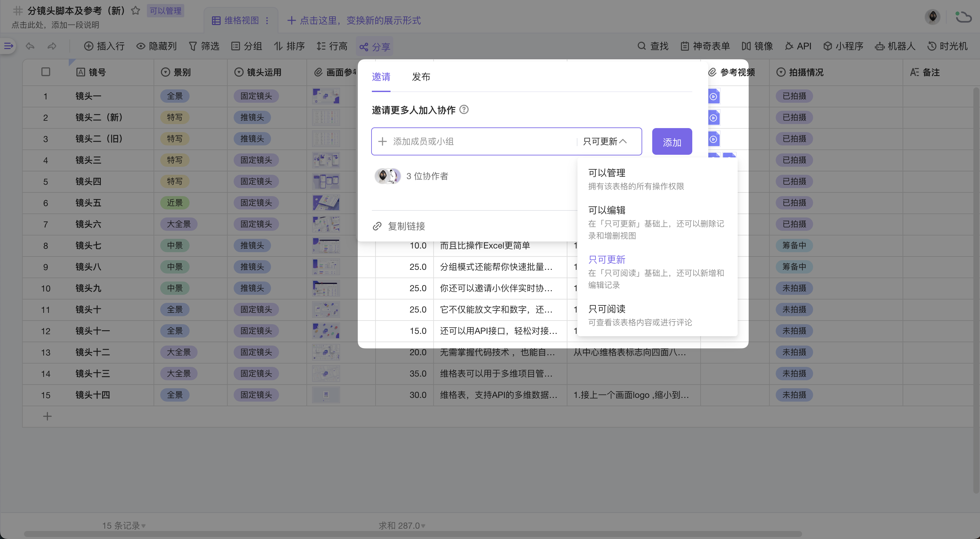Click the star favorite icon beside title

click(x=136, y=11)
